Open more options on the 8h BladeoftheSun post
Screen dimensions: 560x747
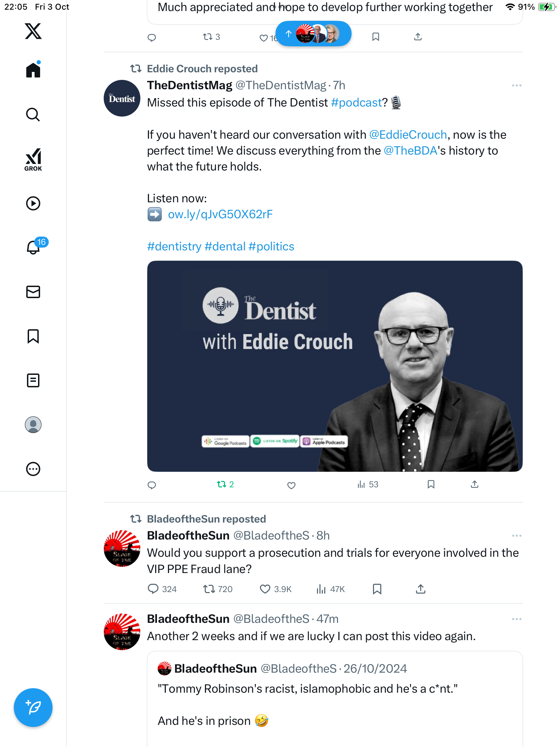[516, 536]
